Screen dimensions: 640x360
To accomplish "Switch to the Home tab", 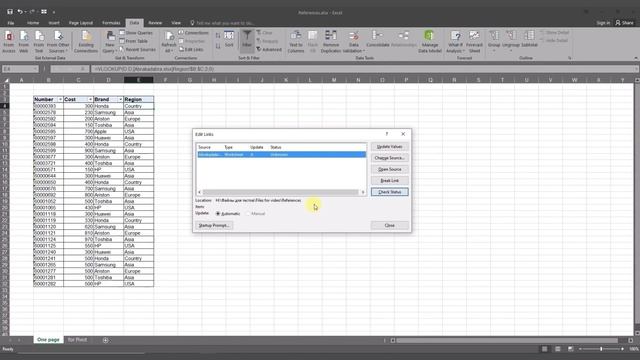I will (33, 23).
